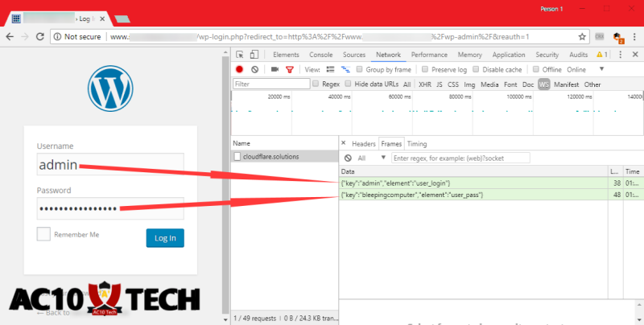Check Disable cache option
This screenshot has width=644, height=325.
click(x=476, y=69)
